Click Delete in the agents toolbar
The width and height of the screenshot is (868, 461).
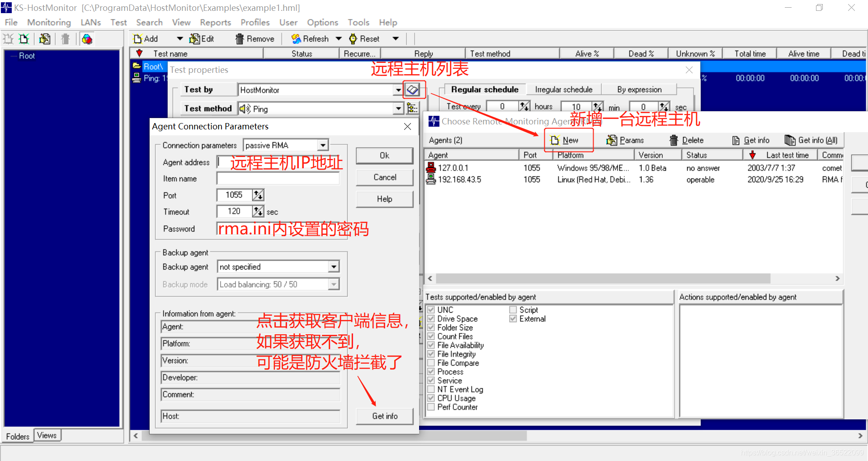coord(686,140)
